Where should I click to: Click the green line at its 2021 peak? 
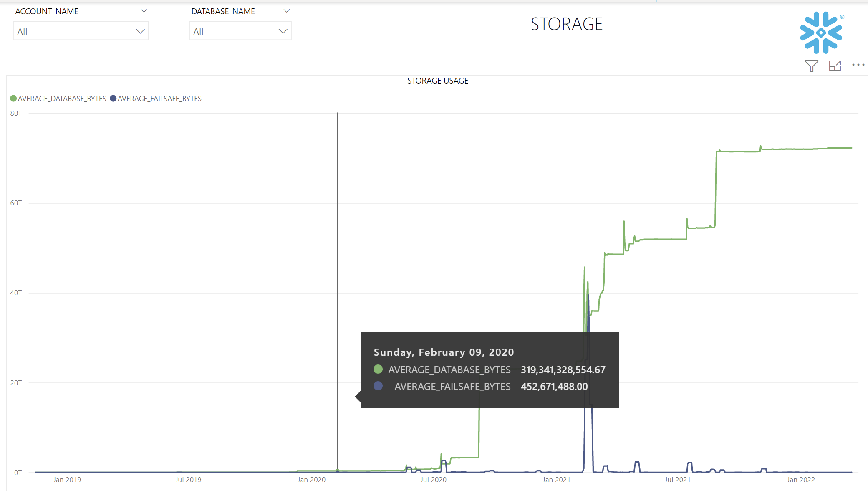click(x=584, y=267)
